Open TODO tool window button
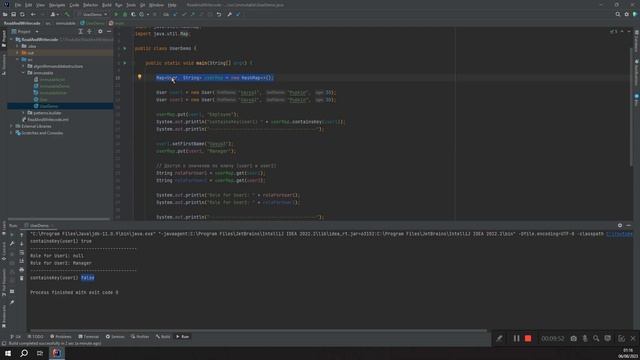 [x=36, y=337]
